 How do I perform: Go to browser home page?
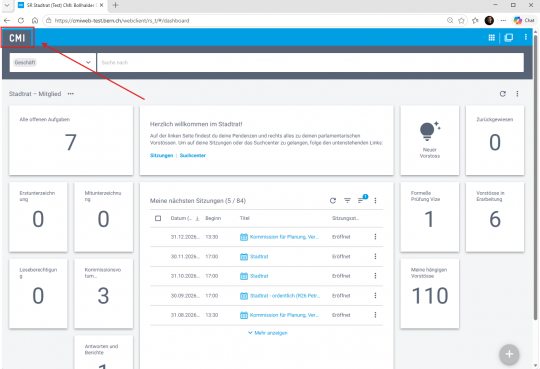pyautogui.click(x=35, y=21)
